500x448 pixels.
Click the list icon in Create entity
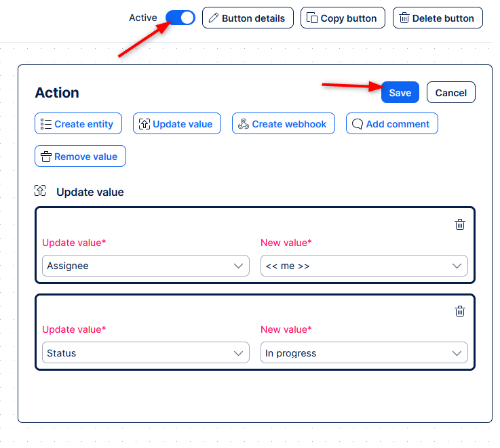click(46, 124)
